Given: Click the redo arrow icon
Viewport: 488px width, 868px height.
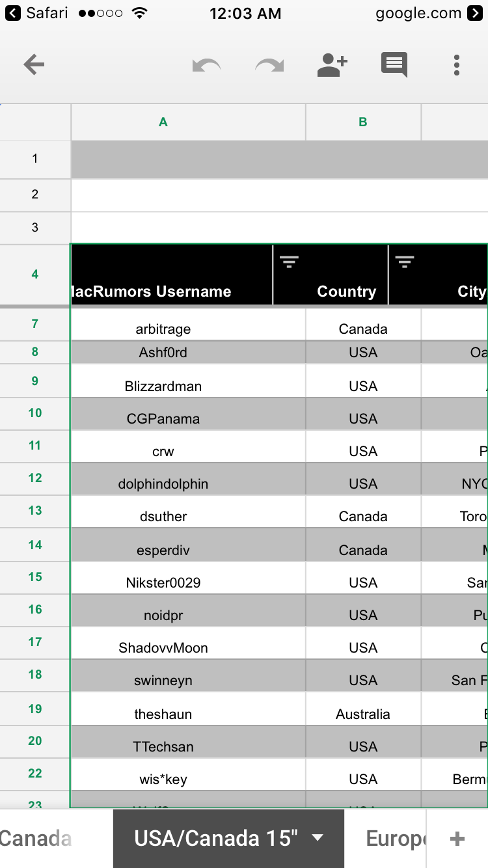Looking at the screenshot, I should point(269,65).
